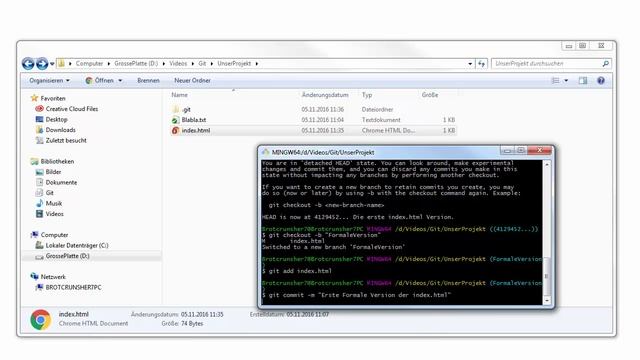This screenshot has height=360, width=640.
Task: Select Videos in the address breadcrumb
Action: 178,64
